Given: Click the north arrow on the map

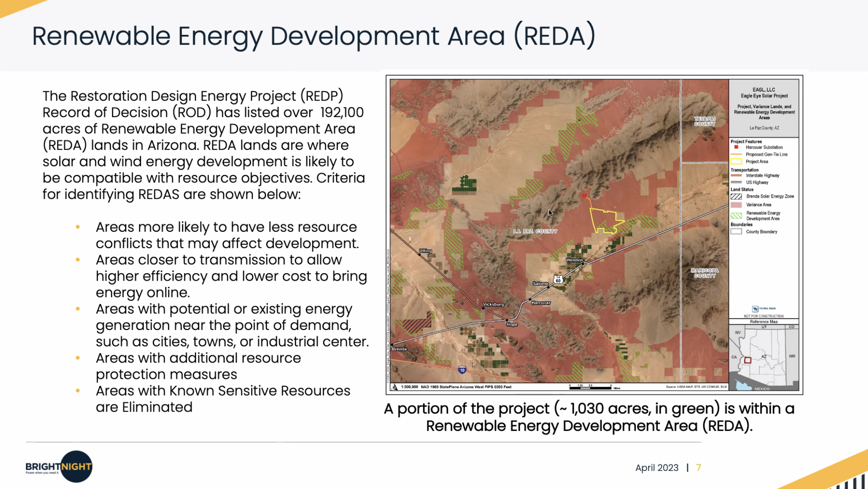Looking at the screenshot, I should (395, 387).
